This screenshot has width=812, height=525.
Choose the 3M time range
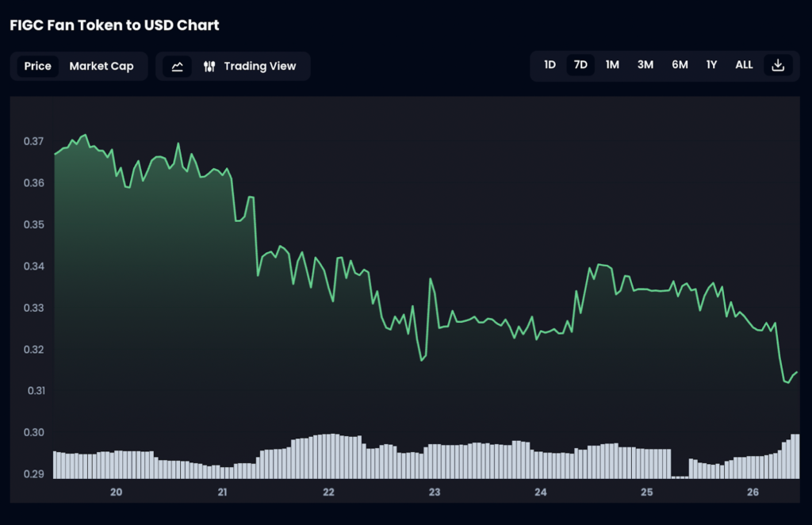[645, 65]
